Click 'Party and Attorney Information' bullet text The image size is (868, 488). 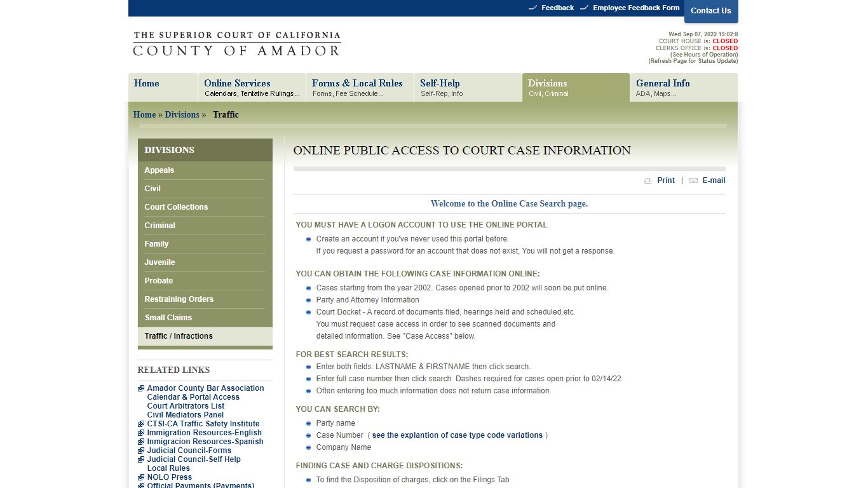(x=367, y=300)
